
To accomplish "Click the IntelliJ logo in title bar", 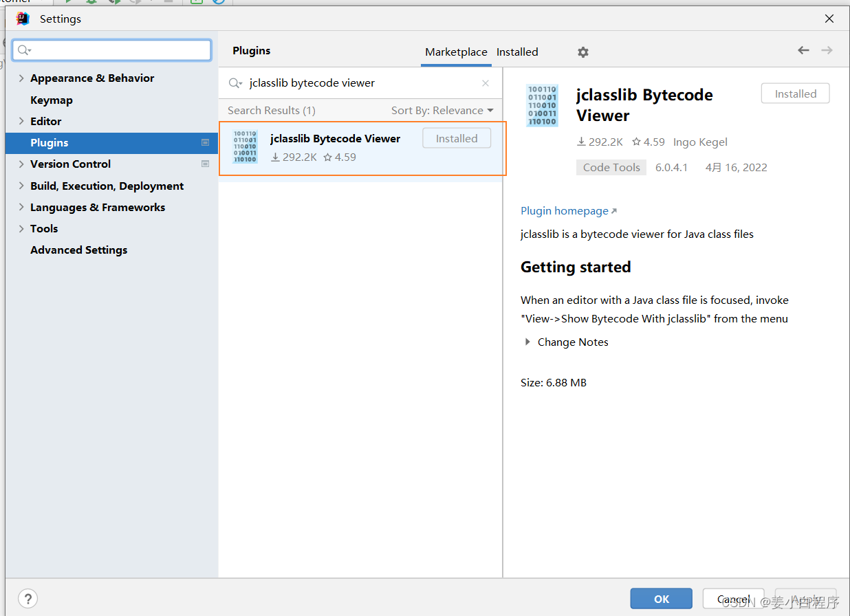I will [23, 19].
